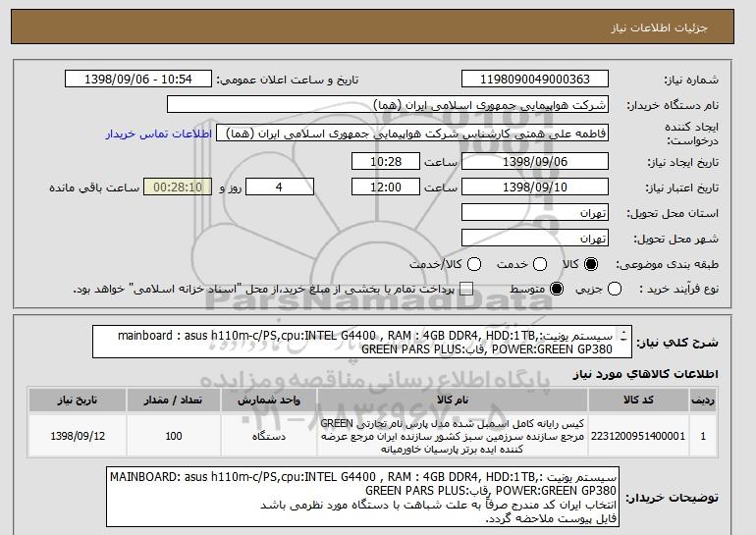This screenshot has width=756, height=535.
Task: Click the کد کالا column header
Action: [x=638, y=401]
